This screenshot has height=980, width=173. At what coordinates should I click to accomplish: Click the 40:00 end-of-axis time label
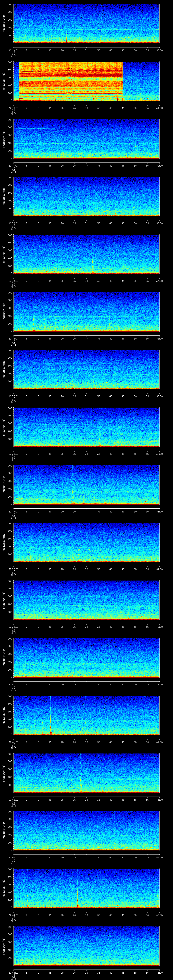tap(159, 627)
